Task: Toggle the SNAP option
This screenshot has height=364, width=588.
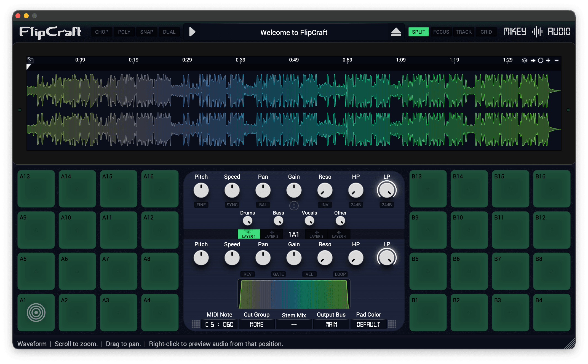Action: pyautogui.click(x=146, y=32)
